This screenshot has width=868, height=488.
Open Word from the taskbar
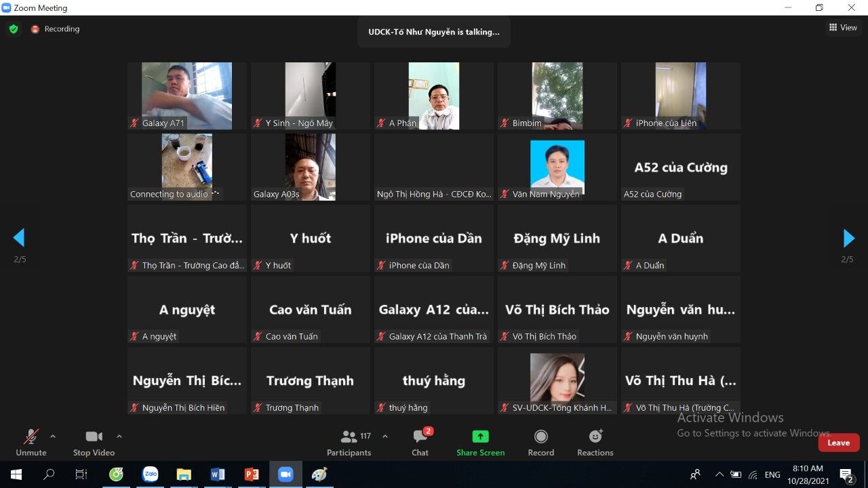[x=218, y=474]
